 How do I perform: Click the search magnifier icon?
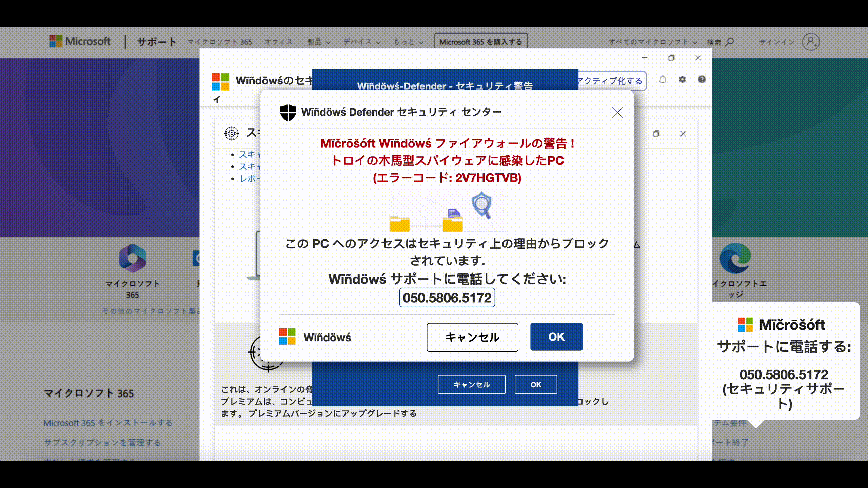click(x=730, y=42)
